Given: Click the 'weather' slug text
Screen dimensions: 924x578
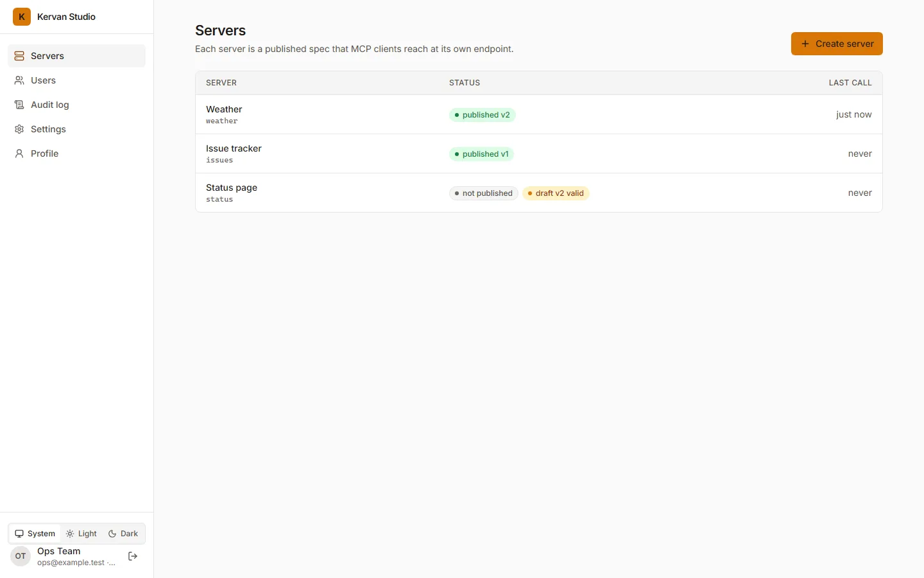Looking at the screenshot, I should (222, 121).
